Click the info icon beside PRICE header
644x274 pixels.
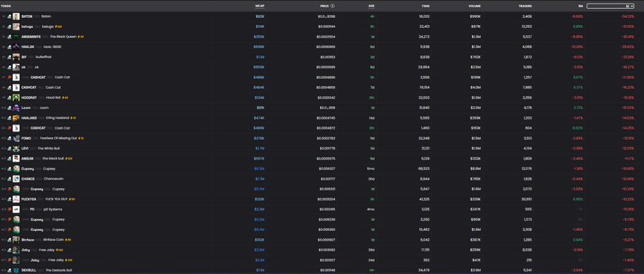point(333,6)
